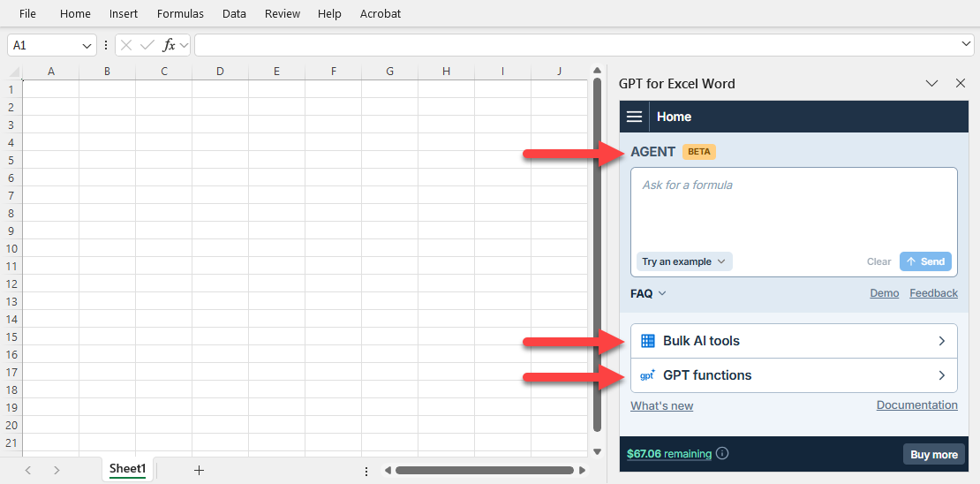Click the vertical scrollbar down arrow
980x484 pixels.
click(597, 451)
